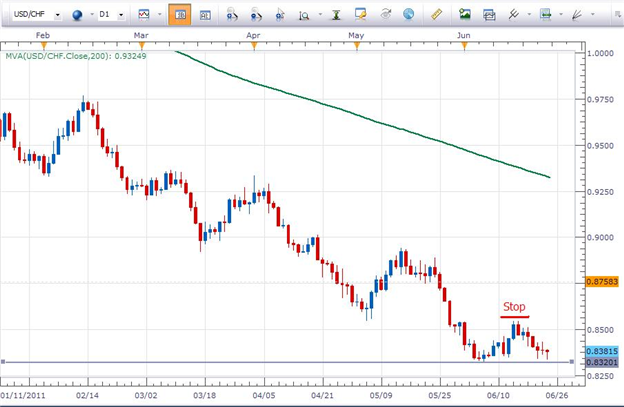Click the MVA(USD/CHF.Close,200) indicator label

pos(76,56)
